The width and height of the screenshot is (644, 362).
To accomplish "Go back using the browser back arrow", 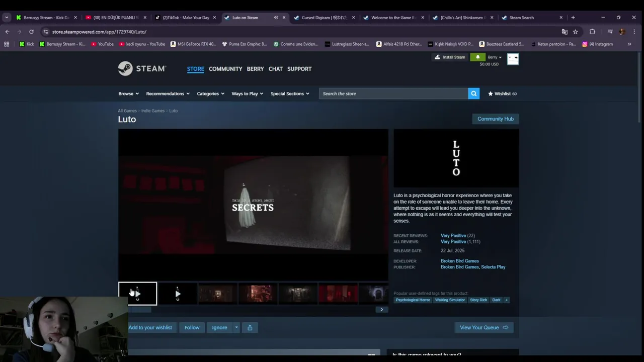I will click(x=7, y=32).
